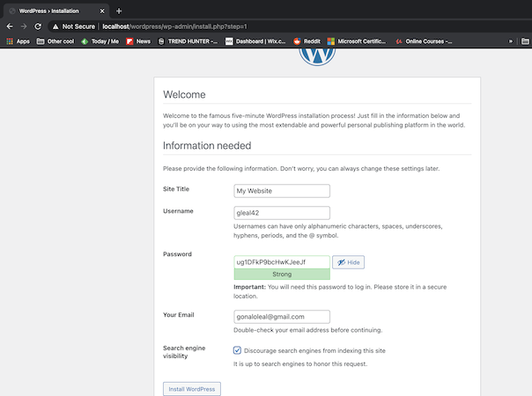Click the Password input field
This screenshot has height=396, width=532.
(282, 262)
